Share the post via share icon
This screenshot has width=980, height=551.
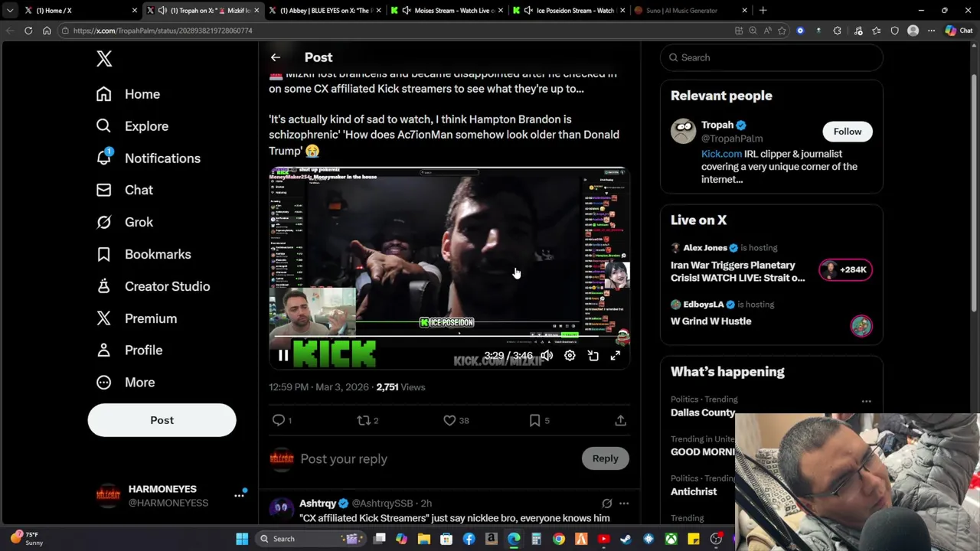pyautogui.click(x=621, y=420)
